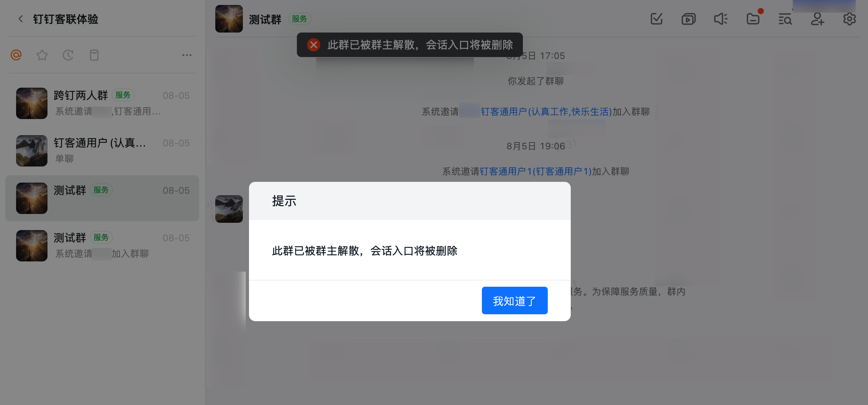Viewport: 868px width, 405px height.
Task: Click the 钉钉客联体验 title text
Action: (x=66, y=19)
